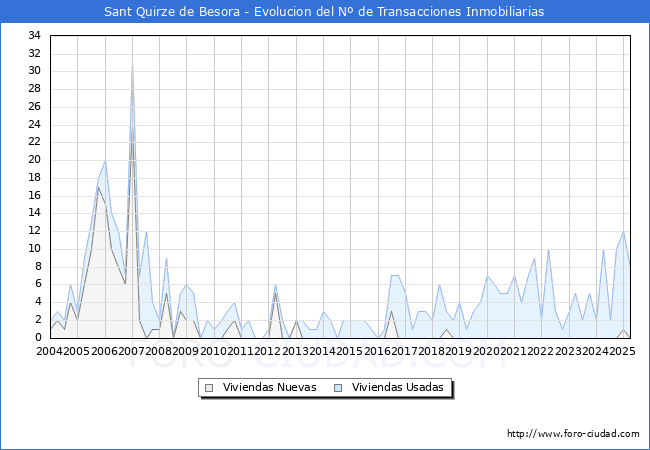Click the 2007 peak of used homes line
This screenshot has height=450, width=650.
[132, 63]
